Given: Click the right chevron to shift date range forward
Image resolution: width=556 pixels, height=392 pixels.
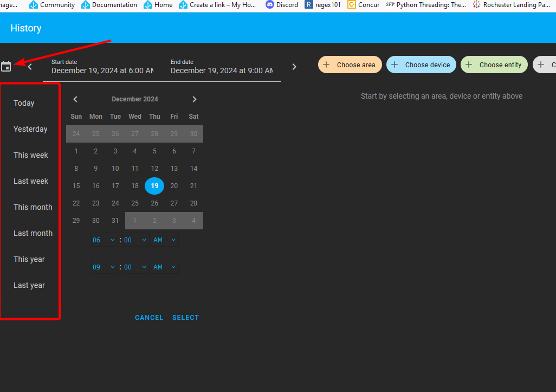Looking at the screenshot, I should pos(294,66).
